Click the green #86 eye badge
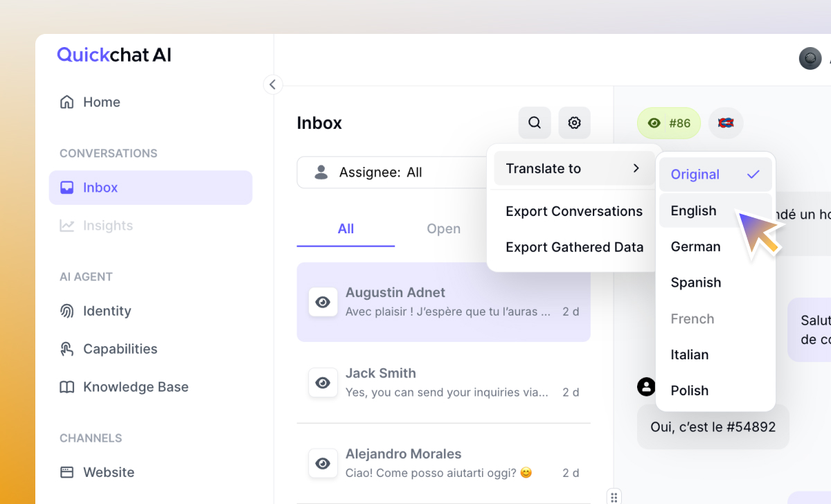 pyautogui.click(x=669, y=123)
